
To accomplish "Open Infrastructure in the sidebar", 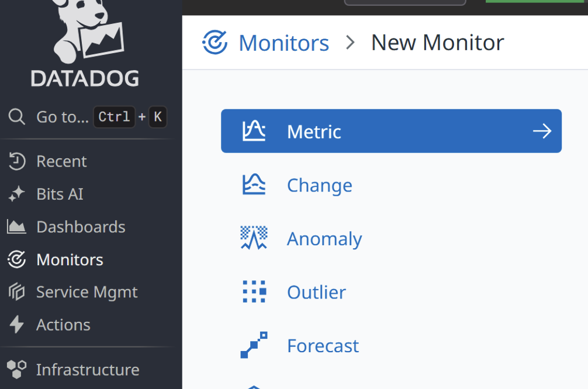I will [88, 370].
